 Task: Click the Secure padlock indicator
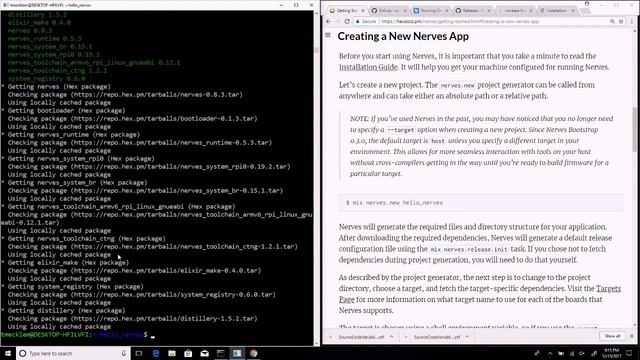point(366,21)
